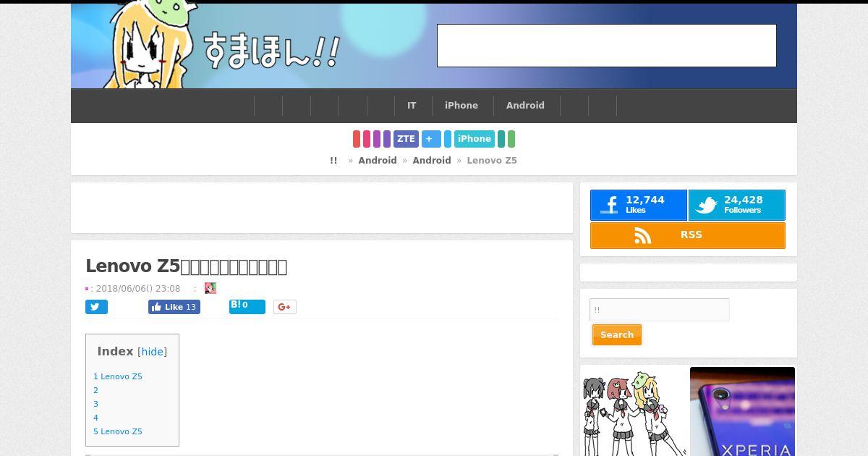Subscribe via the orange RSS button

click(x=687, y=235)
